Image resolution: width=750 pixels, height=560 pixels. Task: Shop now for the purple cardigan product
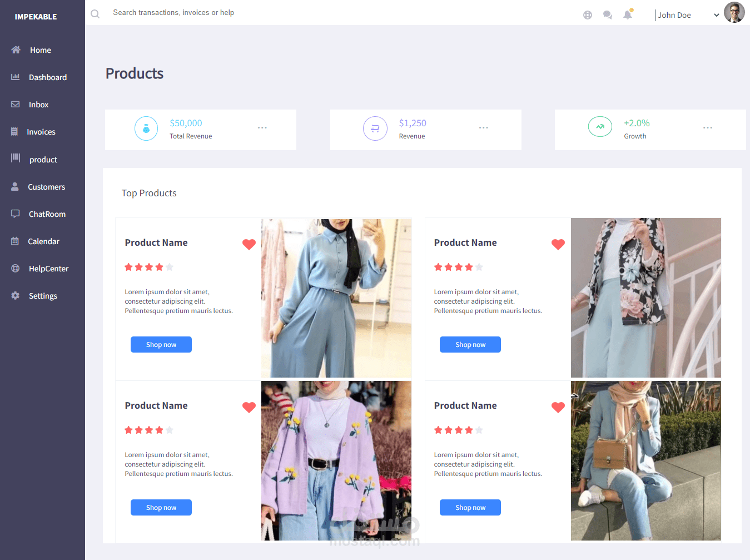[161, 508]
